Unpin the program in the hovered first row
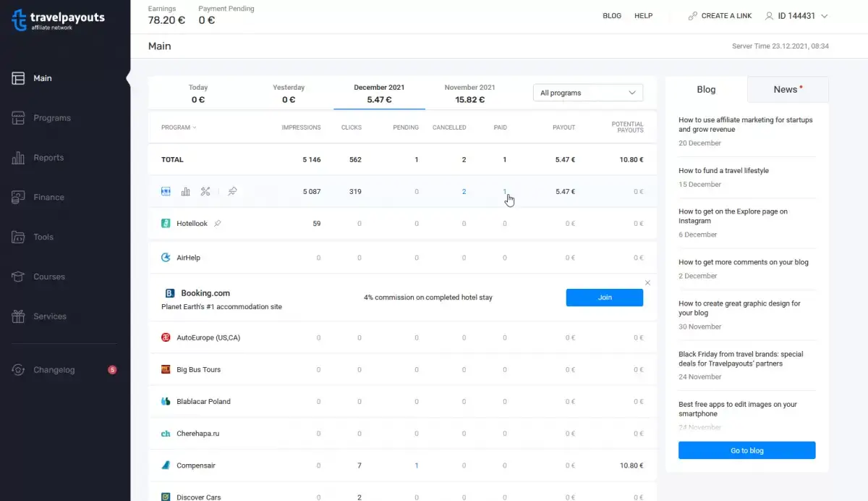This screenshot has height=501, width=868. [x=232, y=192]
